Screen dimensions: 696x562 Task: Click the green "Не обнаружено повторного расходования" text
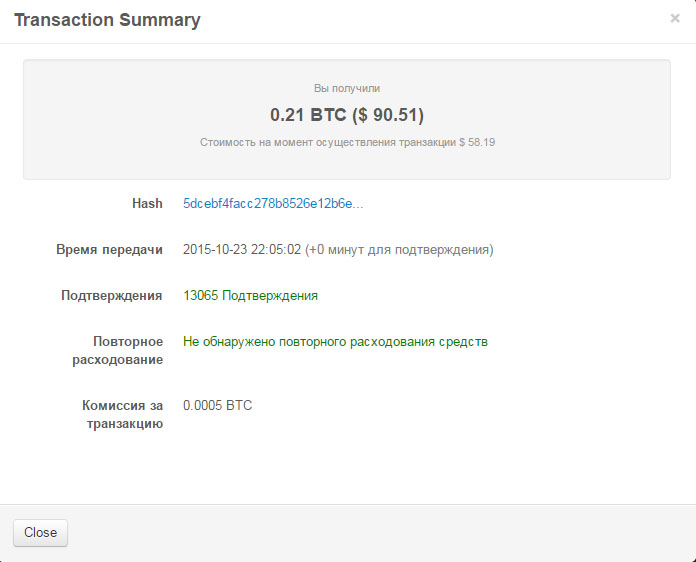click(335, 342)
